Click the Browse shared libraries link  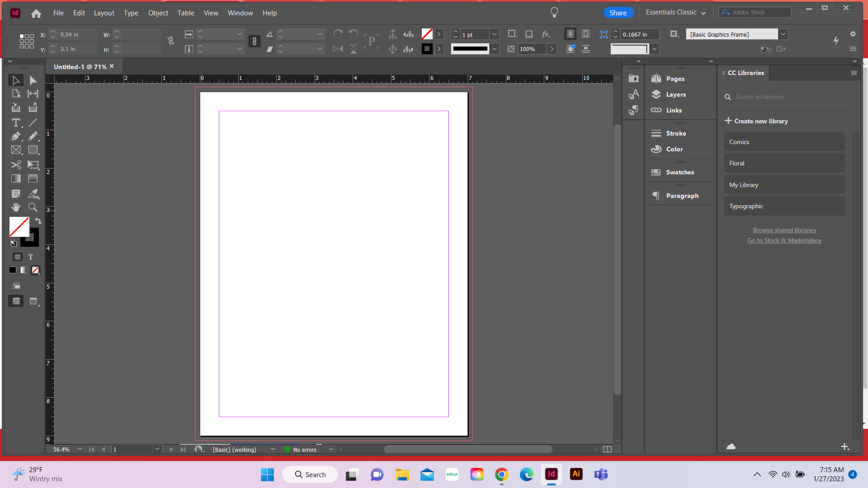(x=784, y=230)
